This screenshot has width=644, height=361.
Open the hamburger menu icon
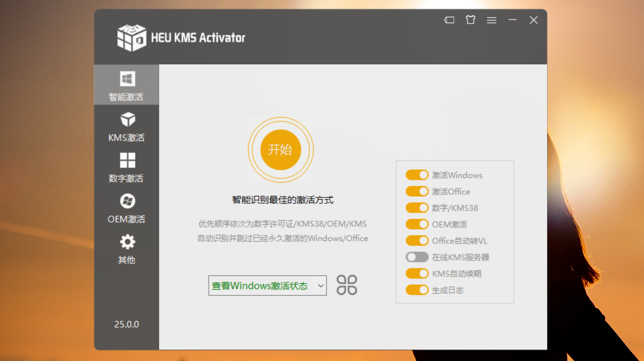[x=491, y=20]
